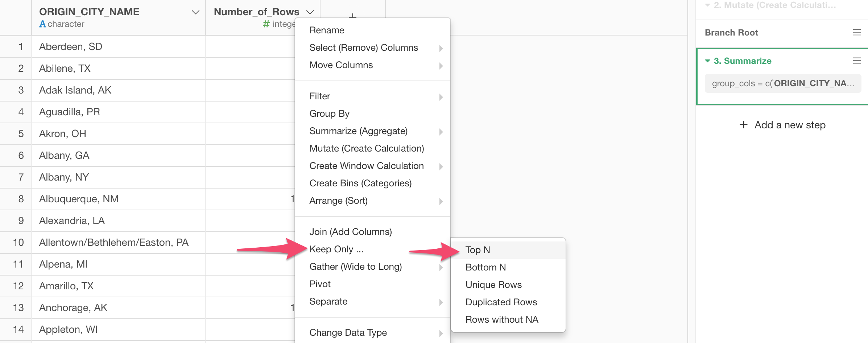This screenshot has height=343, width=868.
Task: Click the Add a new step link
Action: [x=790, y=125]
